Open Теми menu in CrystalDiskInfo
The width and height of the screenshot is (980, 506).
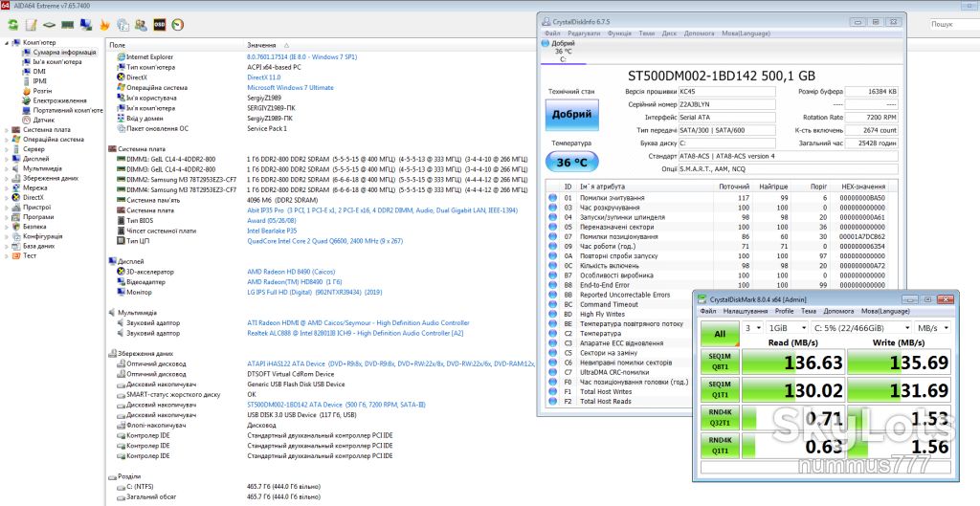pos(647,33)
